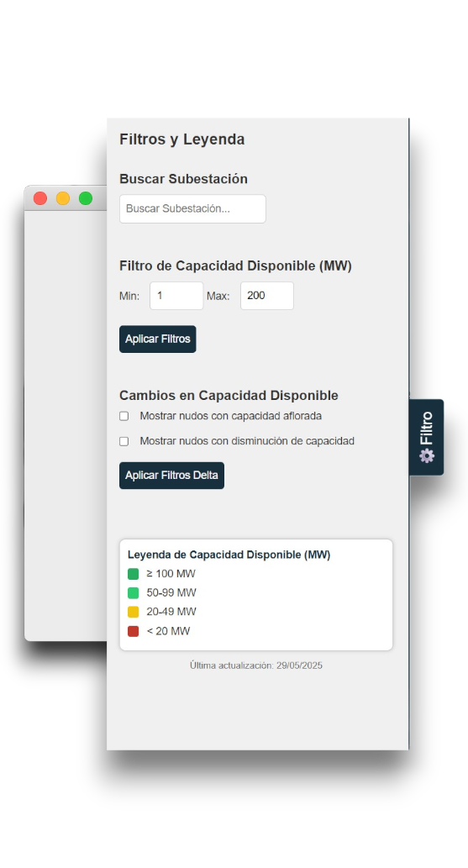Click the green maximize window dot
Image resolution: width=468 pixels, height=868 pixels.
pos(86,198)
